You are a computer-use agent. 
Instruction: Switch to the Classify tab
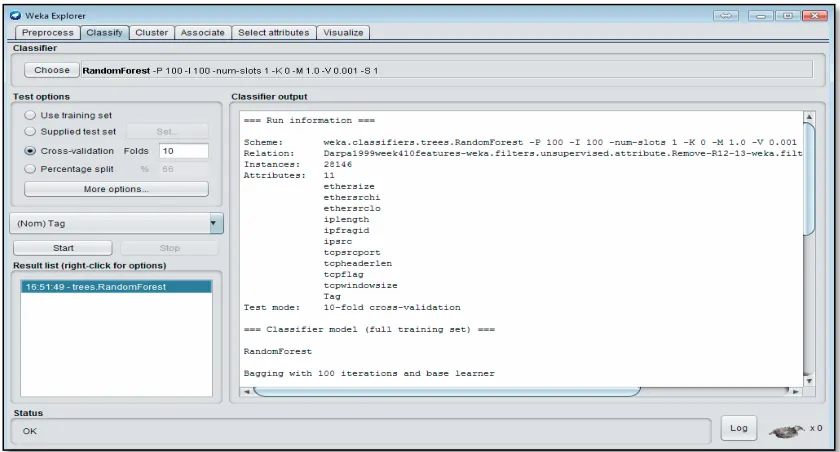click(x=104, y=33)
